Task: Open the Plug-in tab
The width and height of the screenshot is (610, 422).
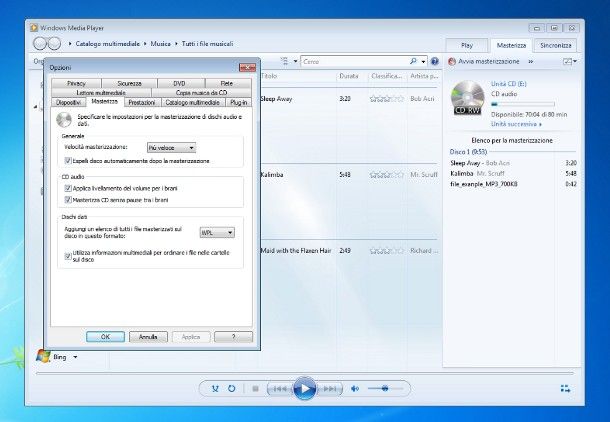Action: tap(238, 102)
